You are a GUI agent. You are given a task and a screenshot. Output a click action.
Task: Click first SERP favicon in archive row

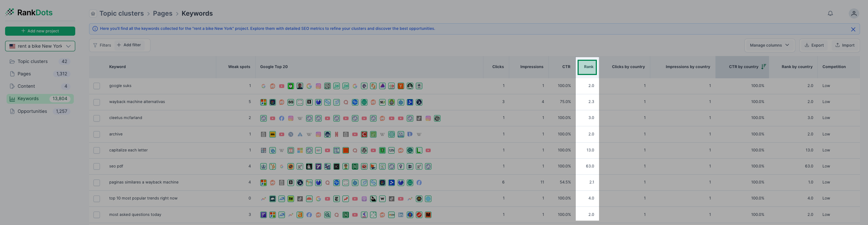coord(264,134)
